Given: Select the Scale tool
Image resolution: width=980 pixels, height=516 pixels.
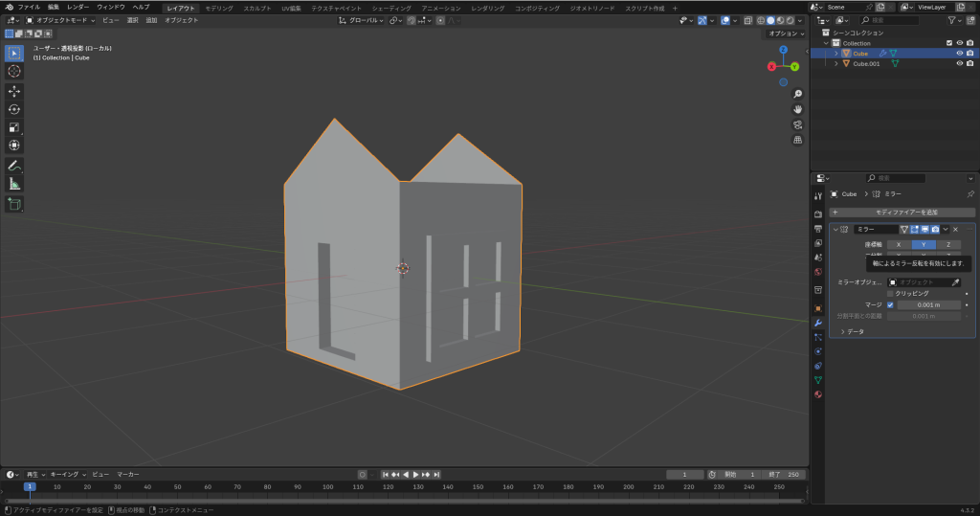Looking at the screenshot, I should (x=14, y=127).
